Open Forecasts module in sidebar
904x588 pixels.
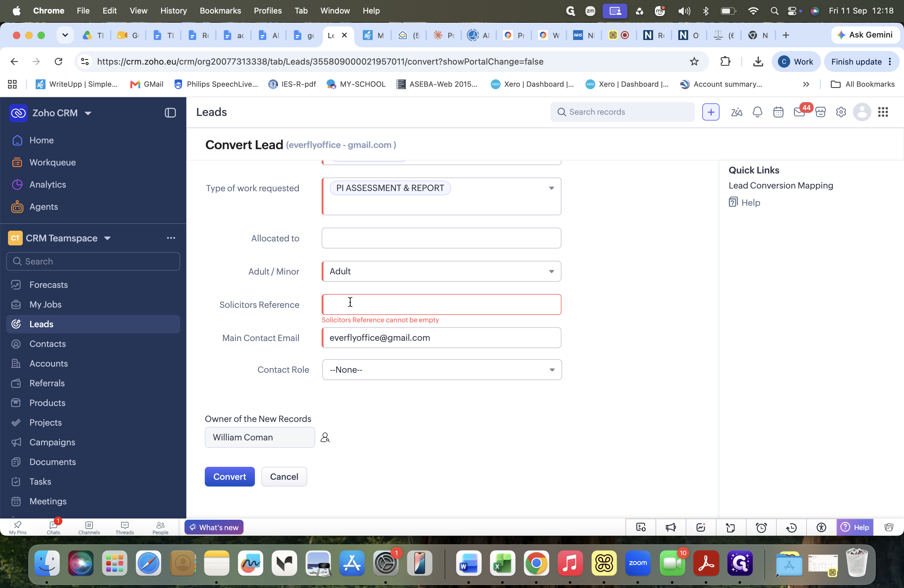(x=49, y=284)
